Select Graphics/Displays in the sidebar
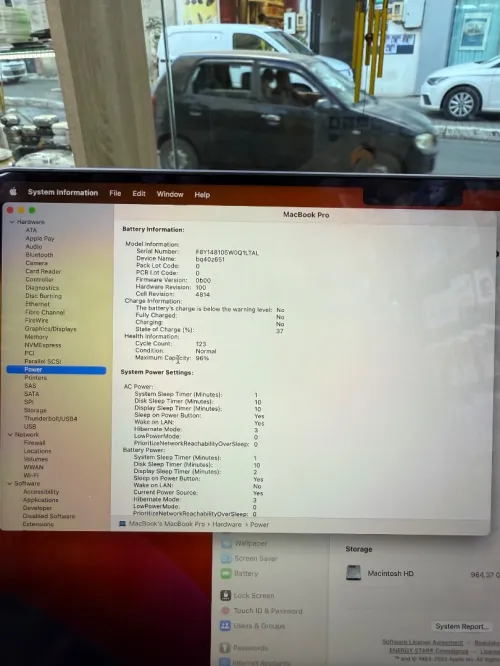 51,329
